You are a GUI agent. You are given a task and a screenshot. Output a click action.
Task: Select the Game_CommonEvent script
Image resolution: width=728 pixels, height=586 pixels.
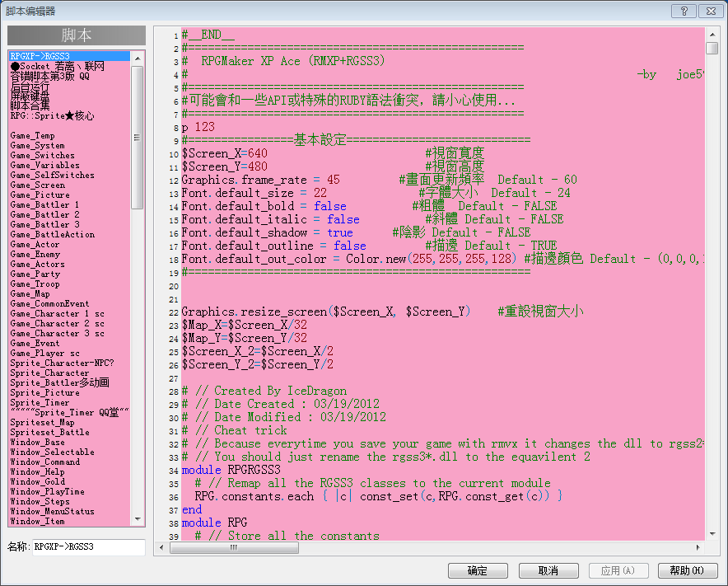click(x=70, y=303)
